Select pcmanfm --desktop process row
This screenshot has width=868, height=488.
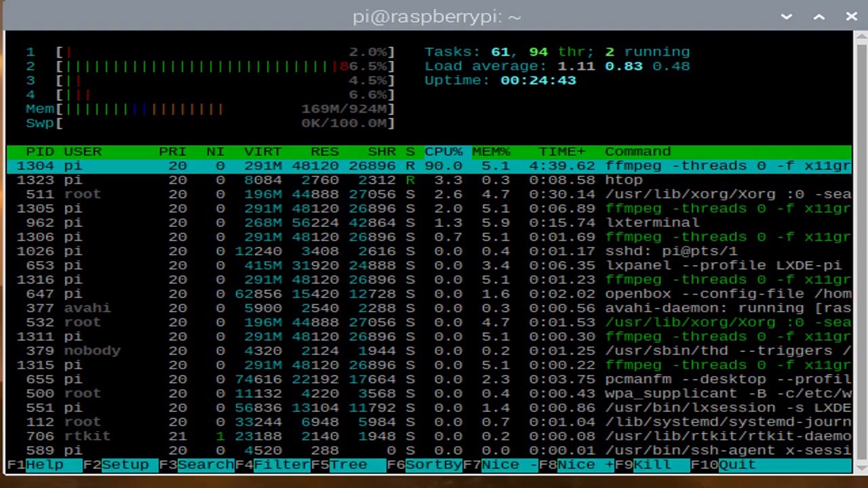point(429,380)
